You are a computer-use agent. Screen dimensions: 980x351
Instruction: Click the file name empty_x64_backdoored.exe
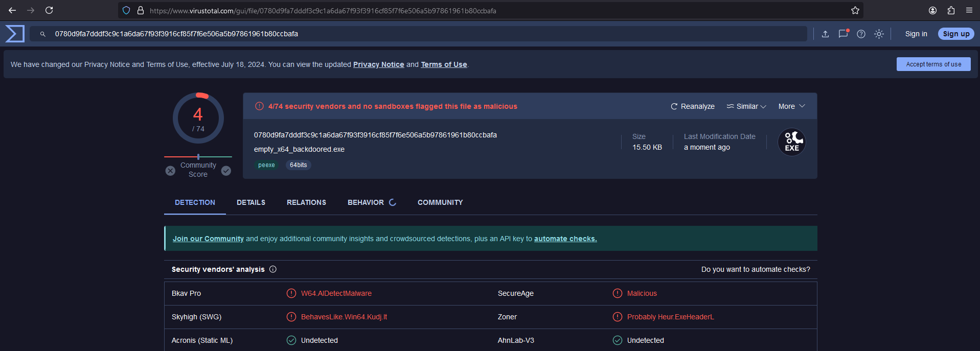pos(299,149)
